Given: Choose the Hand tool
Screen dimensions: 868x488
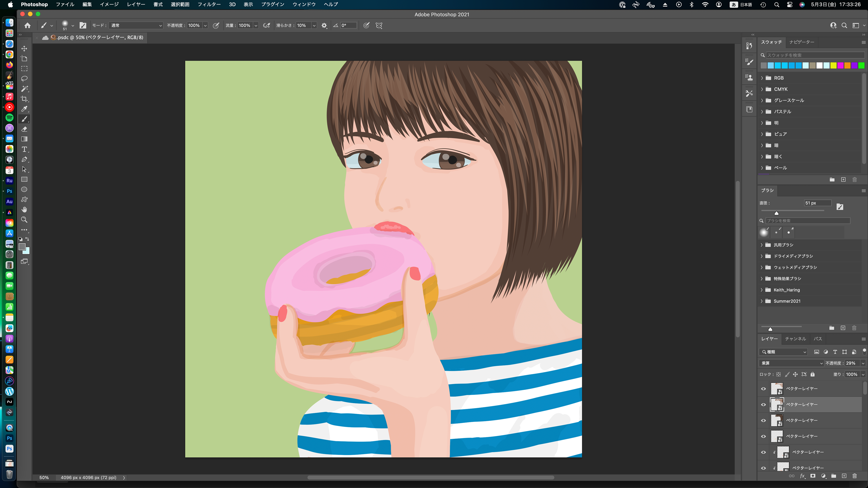Looking at the screenshot, I should coord(24,209).
